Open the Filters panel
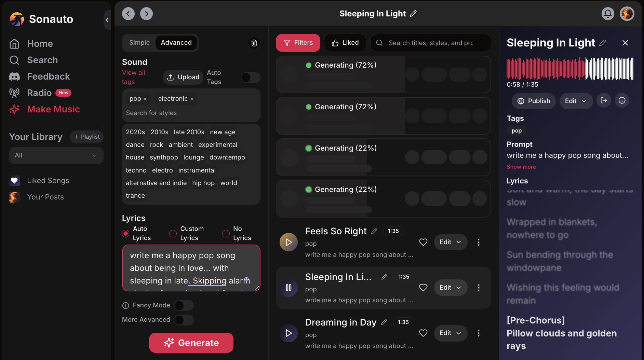This screenshot has width=644, height=360. 298,43
